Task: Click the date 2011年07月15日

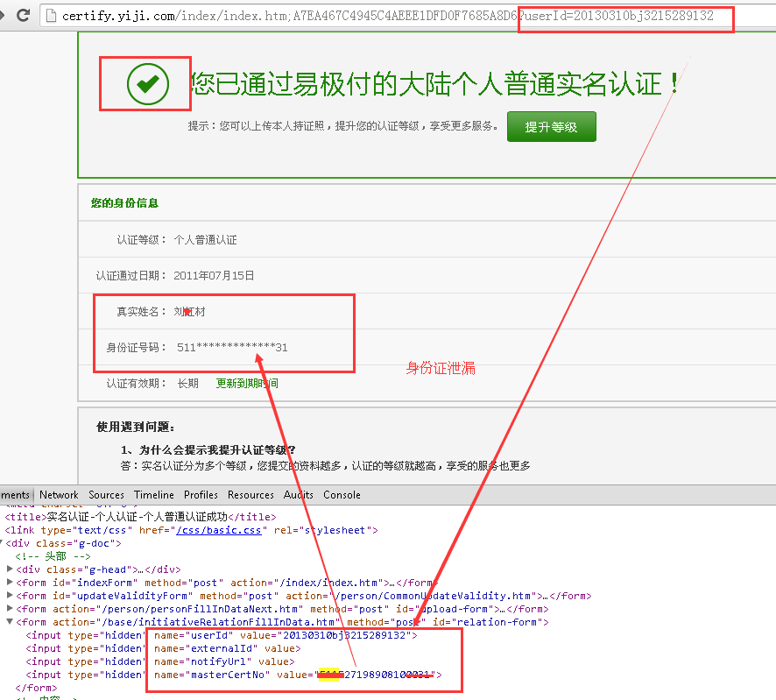Action: coord(214,276)
